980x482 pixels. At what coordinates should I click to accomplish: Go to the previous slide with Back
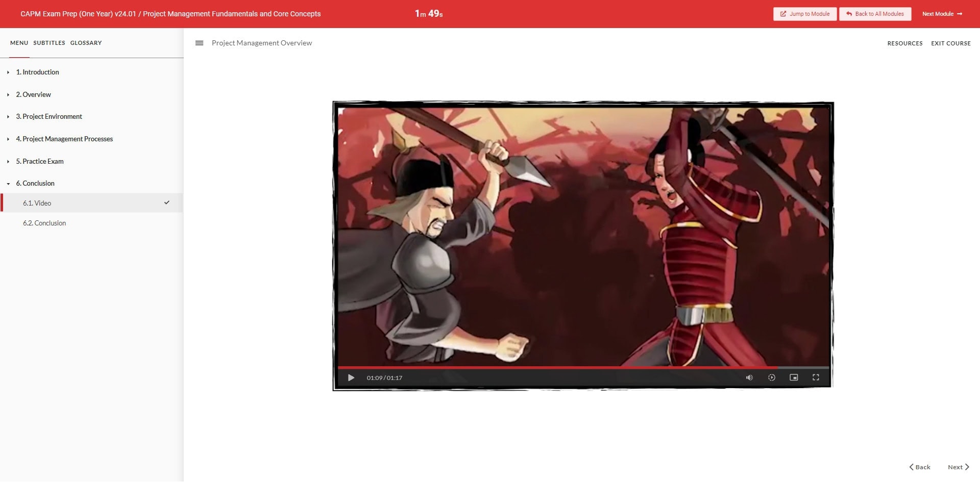920,467
